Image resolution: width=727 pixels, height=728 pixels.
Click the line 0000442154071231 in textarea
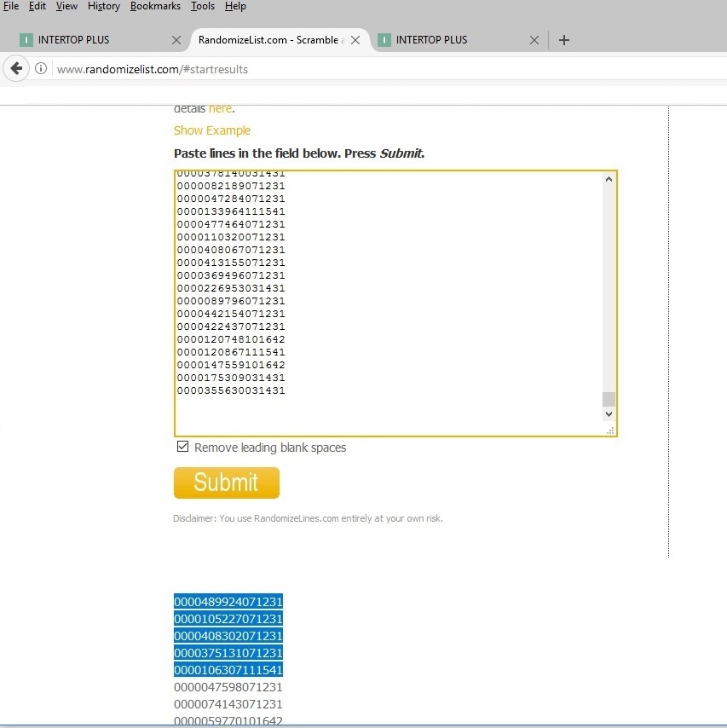click(231, 314)
